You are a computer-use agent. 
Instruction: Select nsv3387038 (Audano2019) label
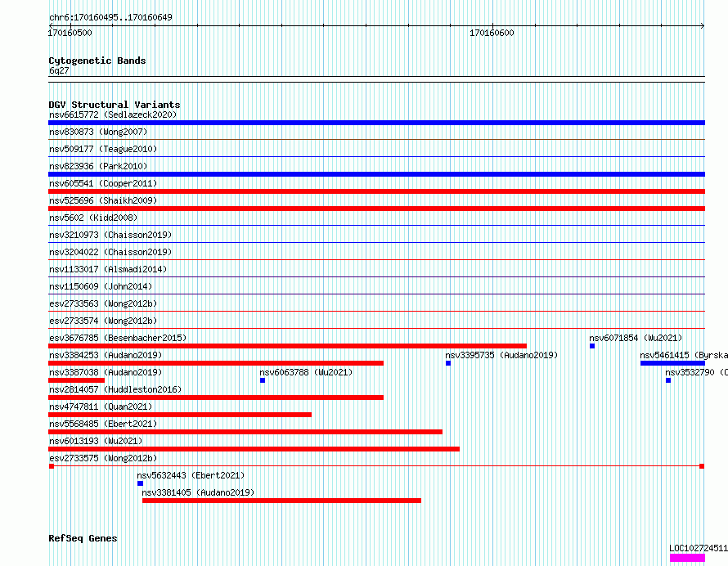pyautogui.click(x=106, y=372)
